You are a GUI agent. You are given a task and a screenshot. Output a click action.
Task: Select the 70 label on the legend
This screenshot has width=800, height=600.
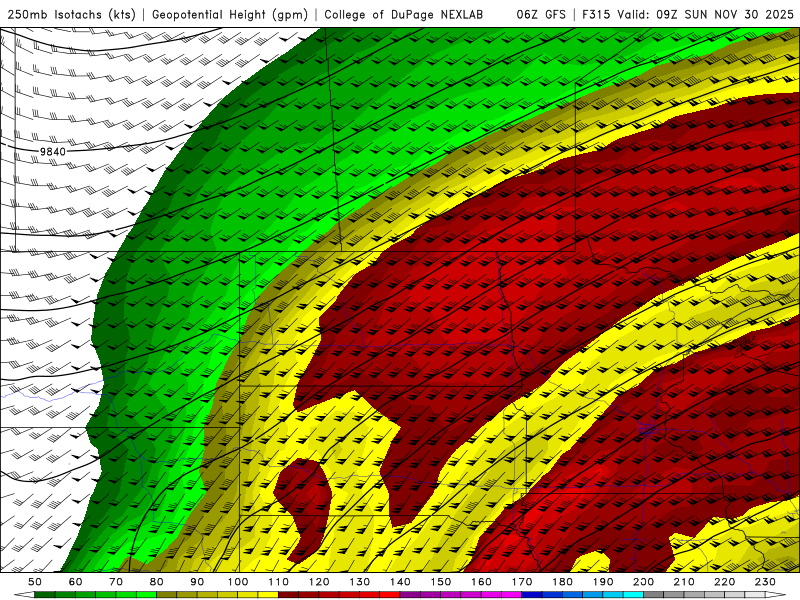click(x=116, y=582)
